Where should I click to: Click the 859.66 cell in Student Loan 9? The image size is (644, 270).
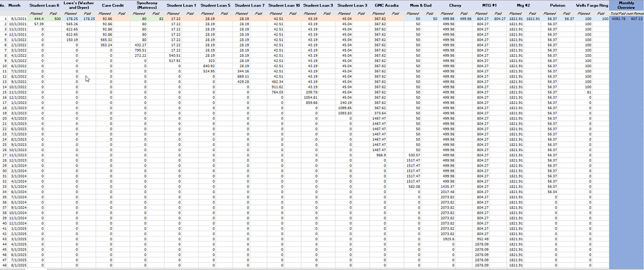pos(310,102)
